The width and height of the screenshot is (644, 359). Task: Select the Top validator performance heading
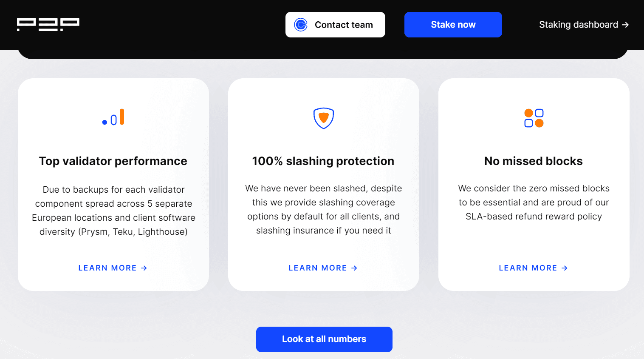click(113, 161)
